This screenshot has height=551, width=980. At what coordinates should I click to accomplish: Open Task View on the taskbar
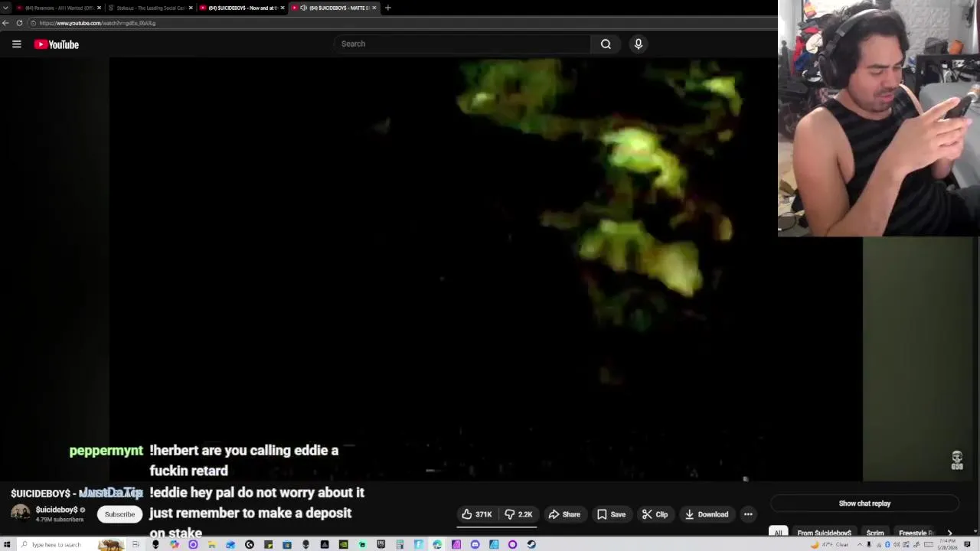click(x=136, y=545)
